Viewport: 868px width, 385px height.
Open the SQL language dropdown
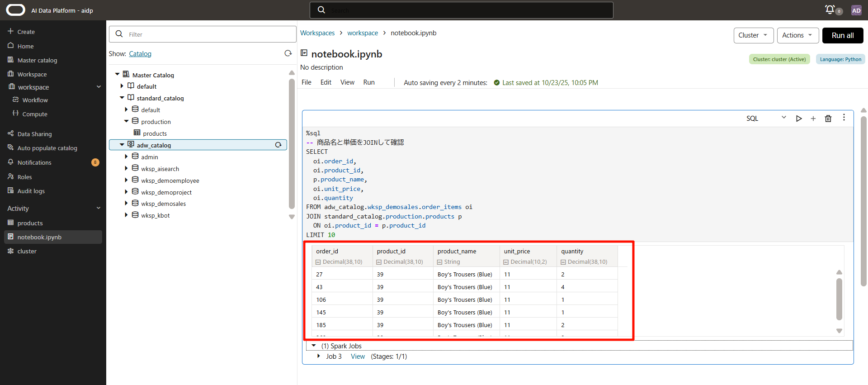tap(766, 118)
